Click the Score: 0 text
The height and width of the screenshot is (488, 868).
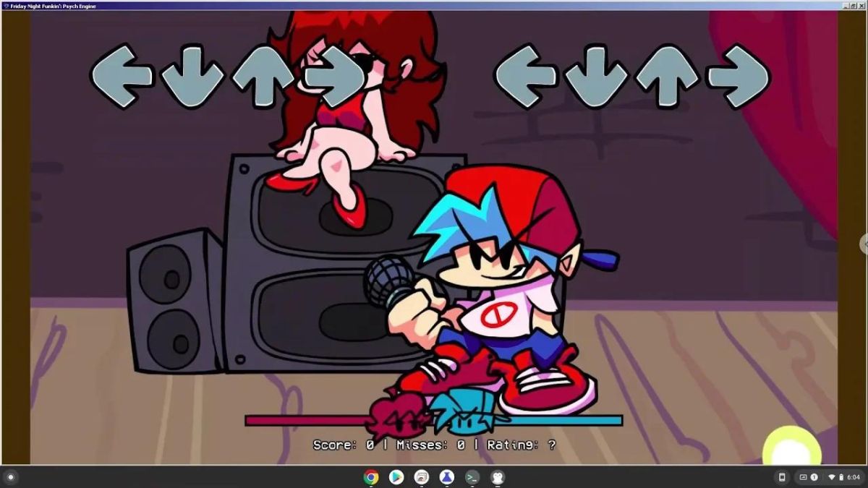(x=344, y=445)
